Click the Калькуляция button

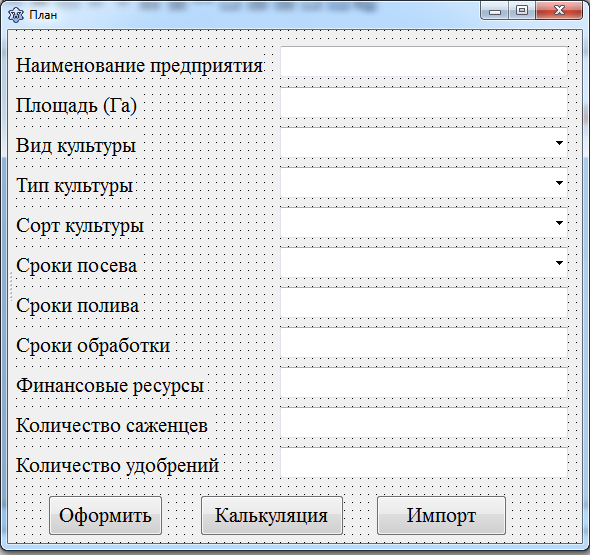272,515
